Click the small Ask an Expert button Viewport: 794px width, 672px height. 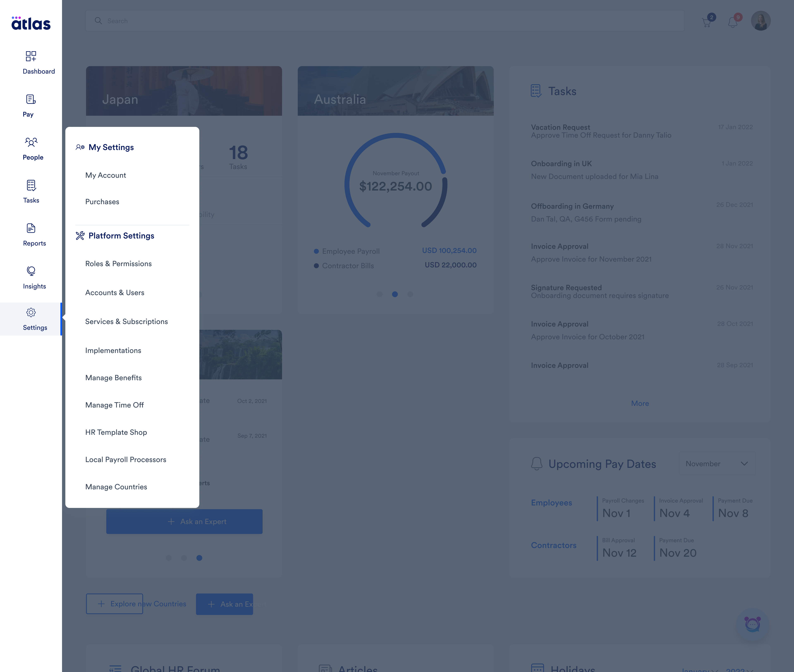click(x=224, y=604)
